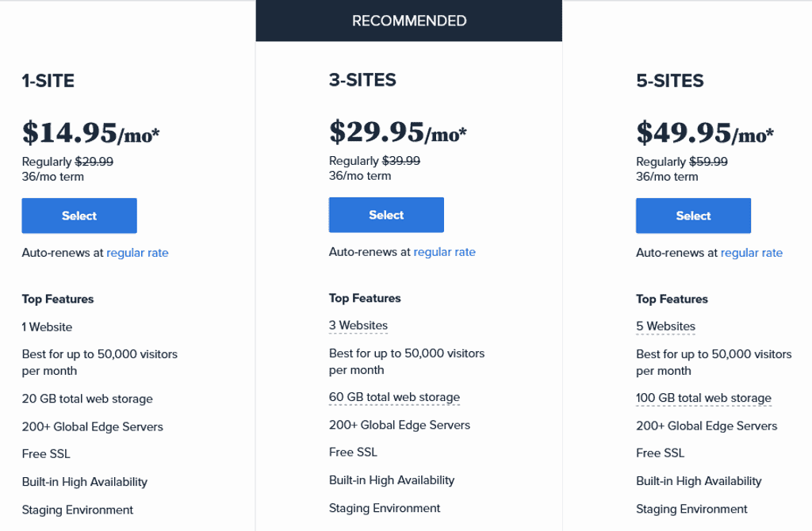Screen dimensions: 812x531
Task: Click the $29.95/mo price
Action: pos(398,132)
